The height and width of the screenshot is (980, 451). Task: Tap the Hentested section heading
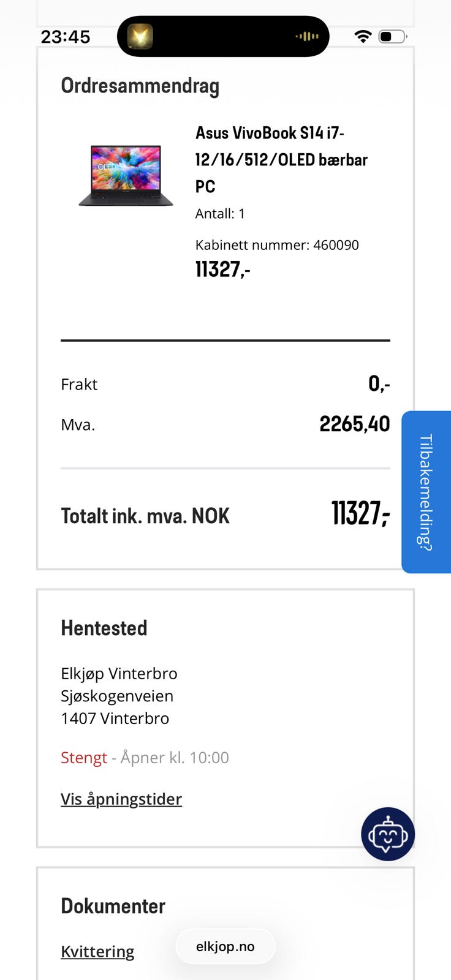pos(104,628)
